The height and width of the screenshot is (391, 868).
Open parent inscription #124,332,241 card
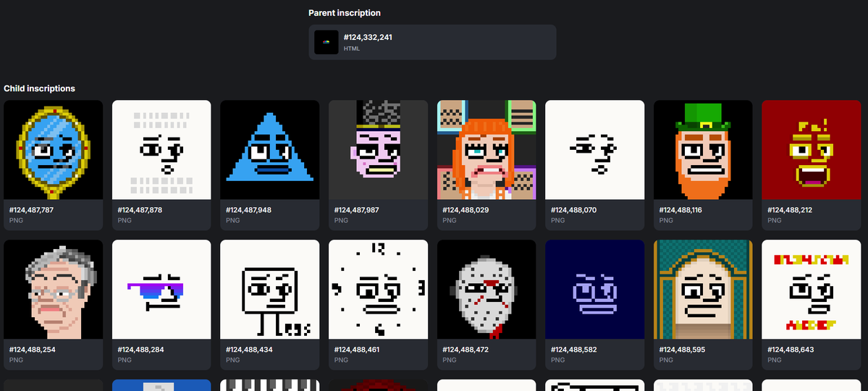point(432,42)
